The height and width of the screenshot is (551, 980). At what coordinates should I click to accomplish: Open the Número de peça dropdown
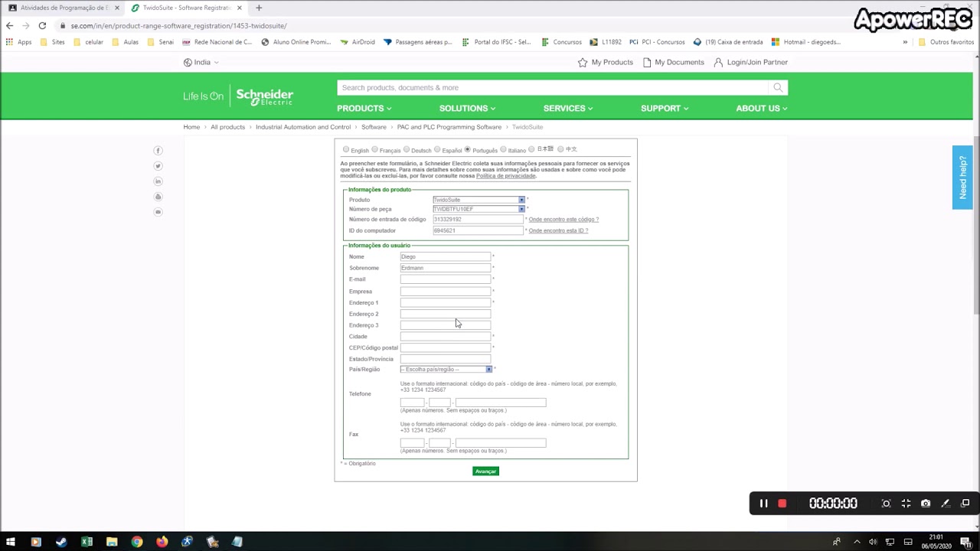pyautogui.click(x=479, y=209)
